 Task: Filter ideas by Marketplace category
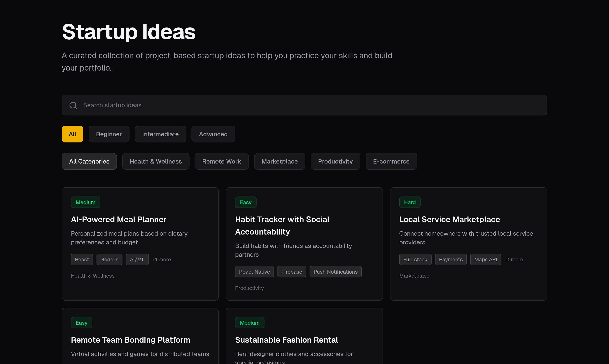(x=279, y=161)
